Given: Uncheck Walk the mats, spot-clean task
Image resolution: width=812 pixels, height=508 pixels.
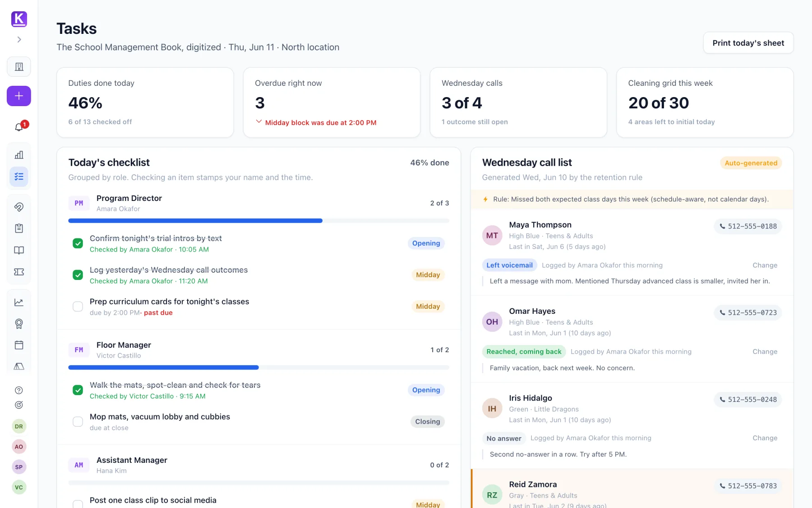Looking at the screenshot, I should click(78, 390).
